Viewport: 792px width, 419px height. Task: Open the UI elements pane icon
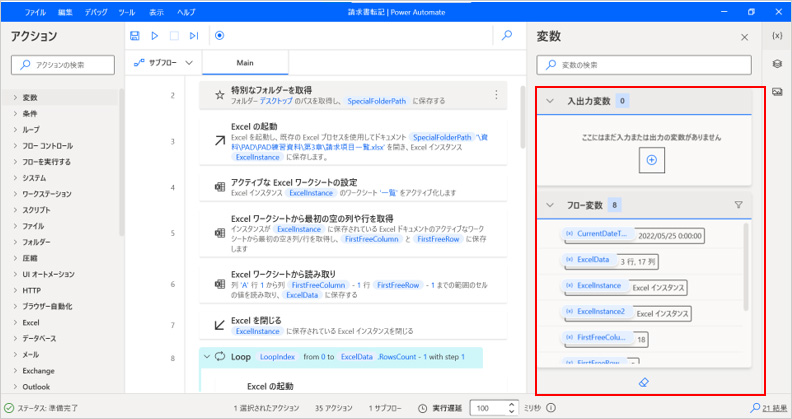(777, 64)
